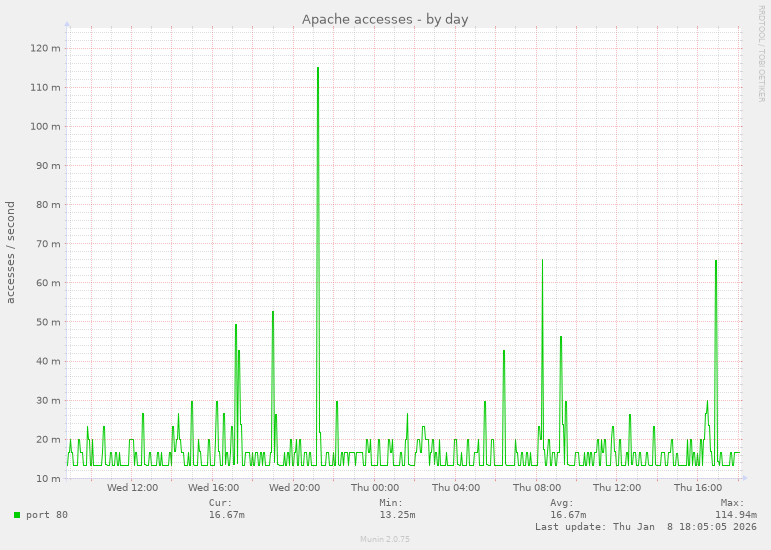Image resolution: width=771 pixels, height=550 pixels.
Task: Click the 'Thu 16:00' time label
Action: click(698, 488)
